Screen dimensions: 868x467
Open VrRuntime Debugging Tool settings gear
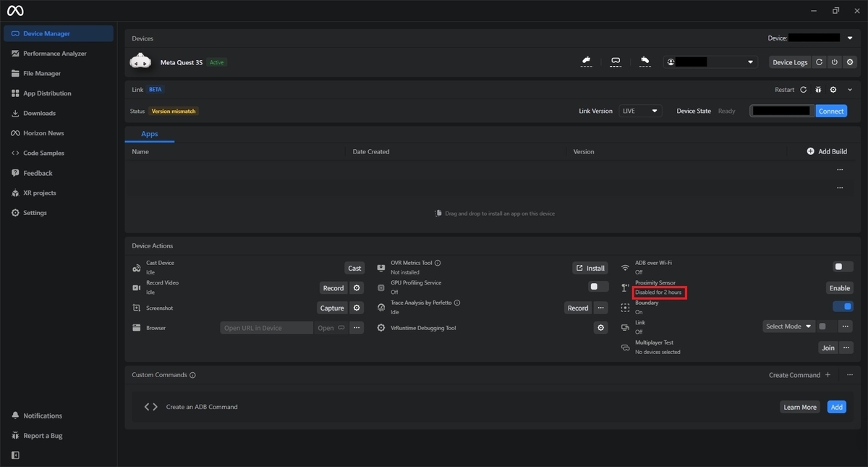point(600,328)
